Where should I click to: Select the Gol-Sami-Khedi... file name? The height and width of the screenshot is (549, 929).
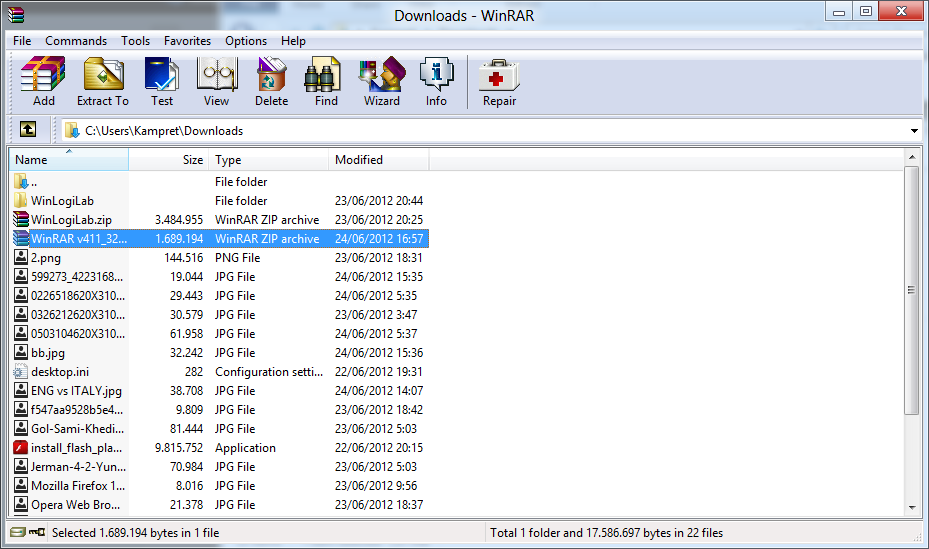click(78, 429)
